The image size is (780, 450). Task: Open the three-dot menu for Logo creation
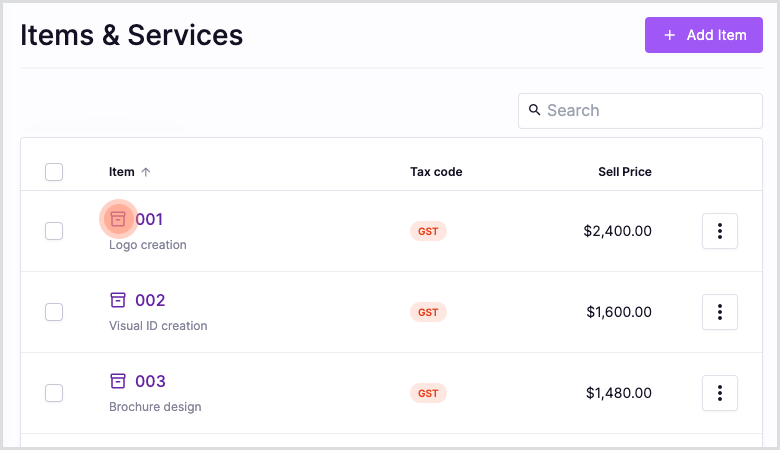point(720,231)
